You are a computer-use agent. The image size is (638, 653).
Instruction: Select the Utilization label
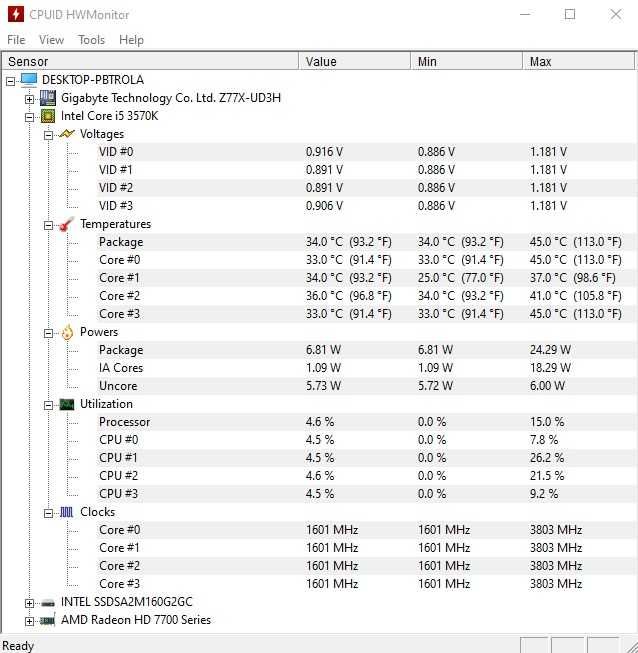(x=106, y=404)
